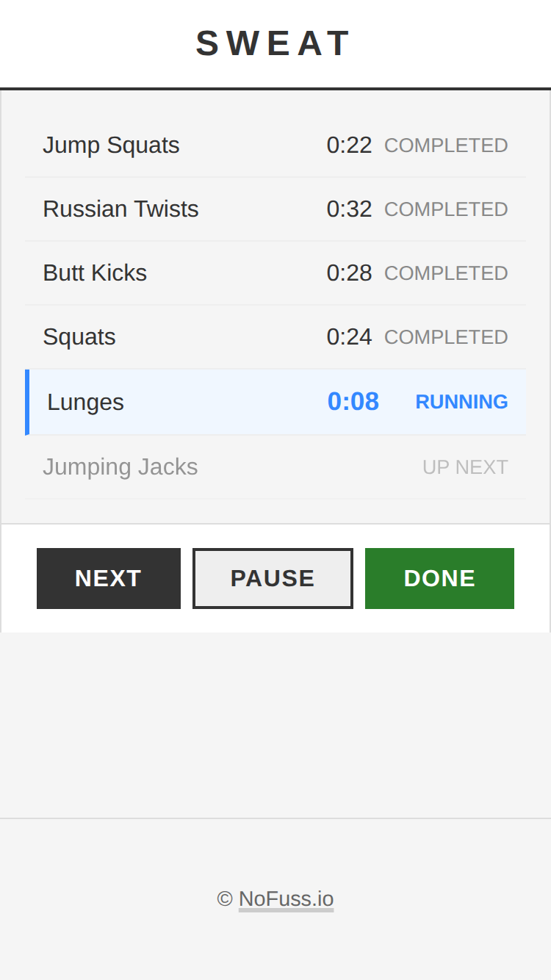Open the NoFuss.io link
The image size is (551, 980).
pyautogui.click(x=286, y=898)
